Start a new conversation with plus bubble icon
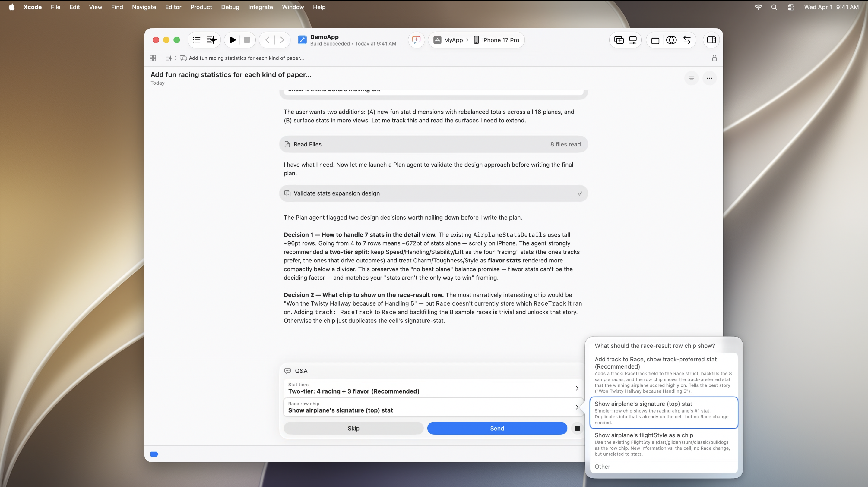Image resolution: width=868 pixels, height=487 pixels. coord(416,40)
